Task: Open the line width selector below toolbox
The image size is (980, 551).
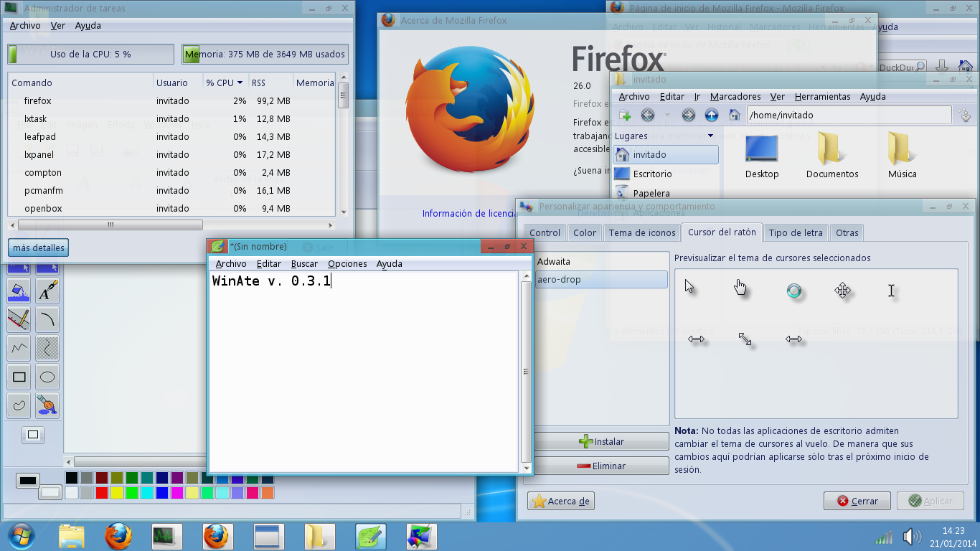Action: click(33, 434)
